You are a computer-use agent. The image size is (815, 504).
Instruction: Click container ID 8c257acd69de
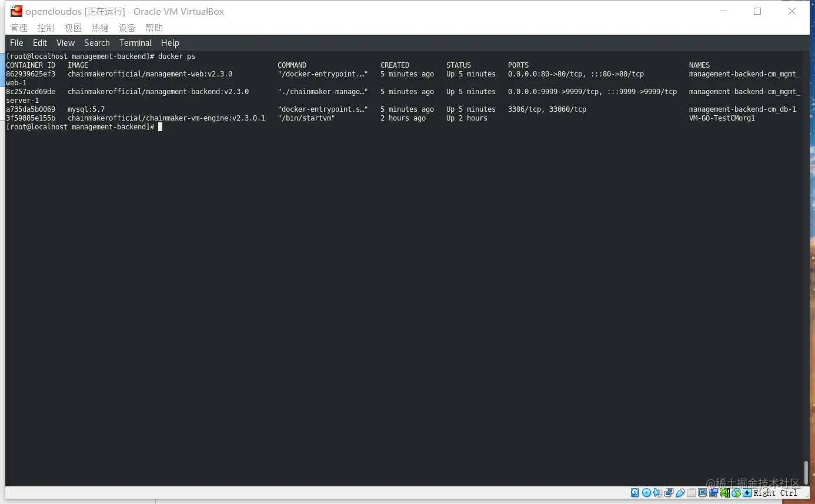point(31,92)
